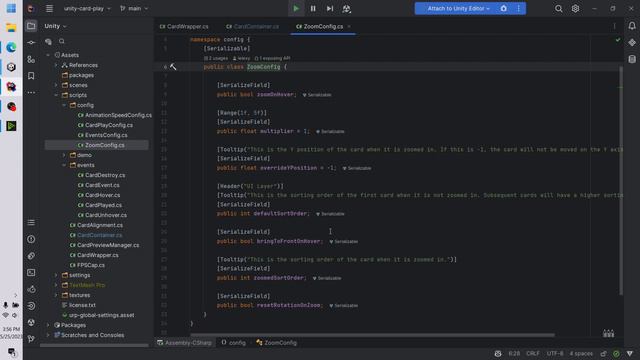Open the Structure tool window icon
Screen dimensions: 640x360
click(x=31, y=59)
